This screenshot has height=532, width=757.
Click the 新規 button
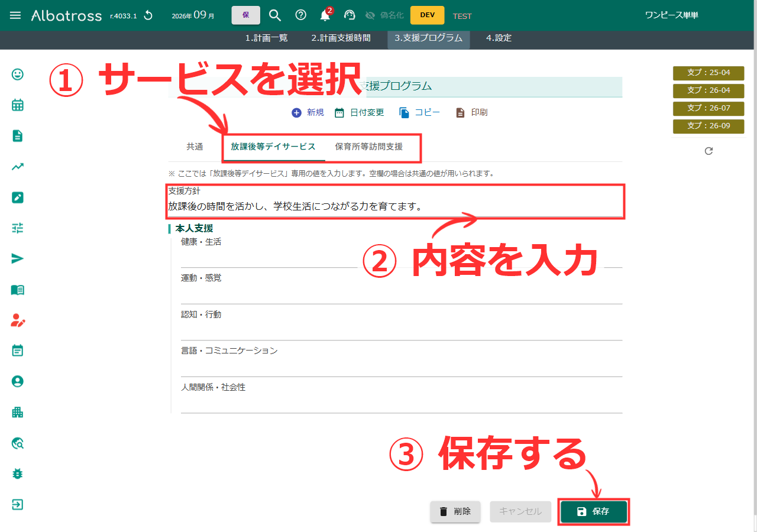coord(308,112)
